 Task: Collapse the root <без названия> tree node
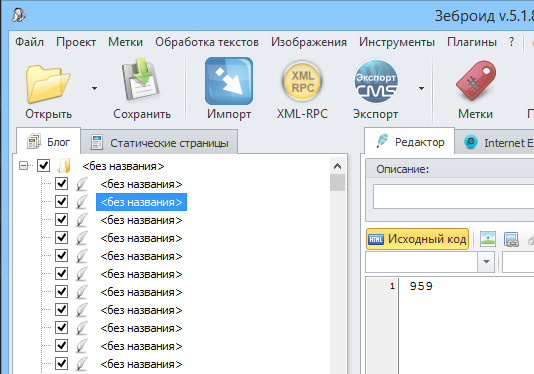coord(23,166)
